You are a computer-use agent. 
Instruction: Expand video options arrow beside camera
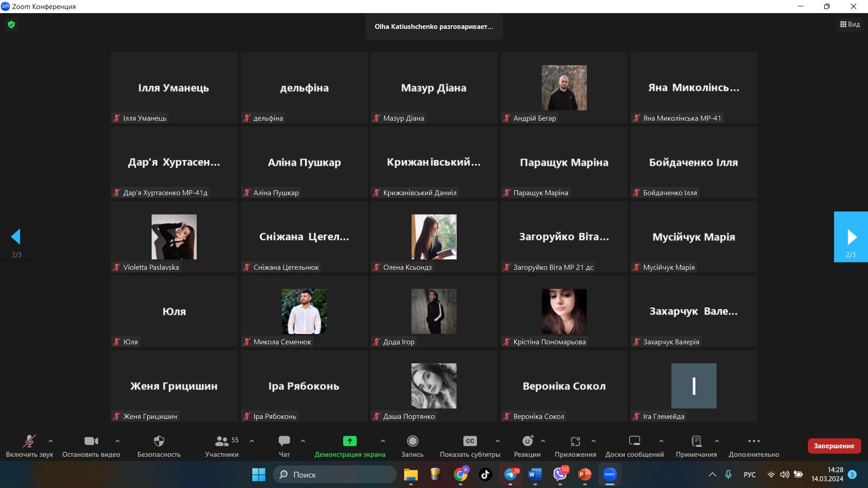(118, 441)
